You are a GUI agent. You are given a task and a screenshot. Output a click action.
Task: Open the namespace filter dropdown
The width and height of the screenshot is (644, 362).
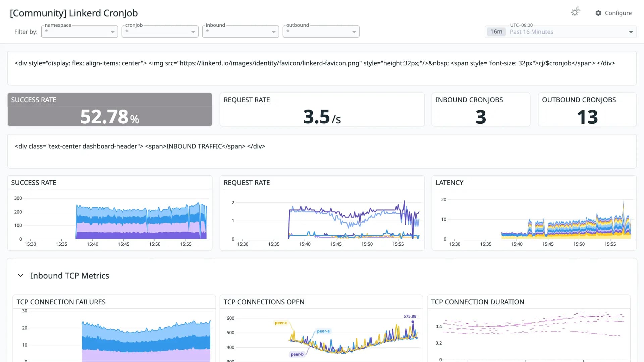[x=79, y=32]
